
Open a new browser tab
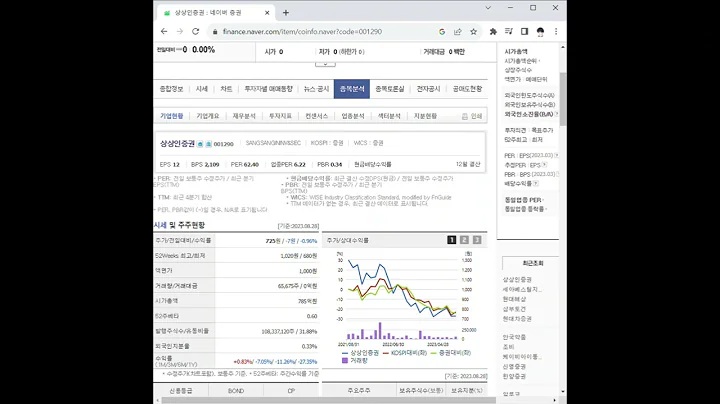[286, 13]
